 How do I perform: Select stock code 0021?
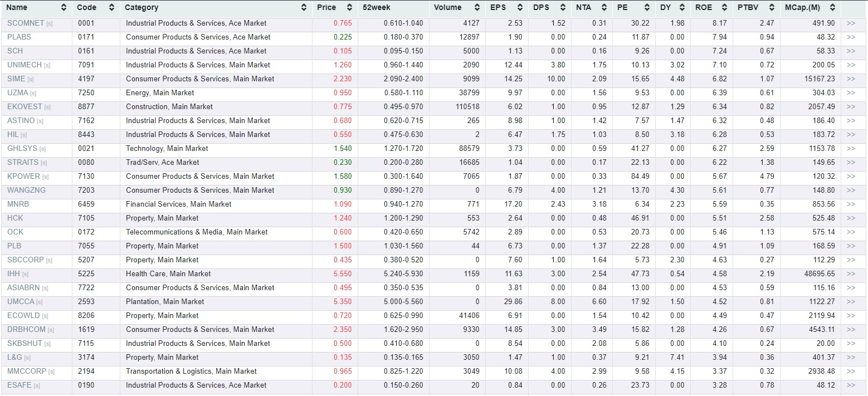86,149
